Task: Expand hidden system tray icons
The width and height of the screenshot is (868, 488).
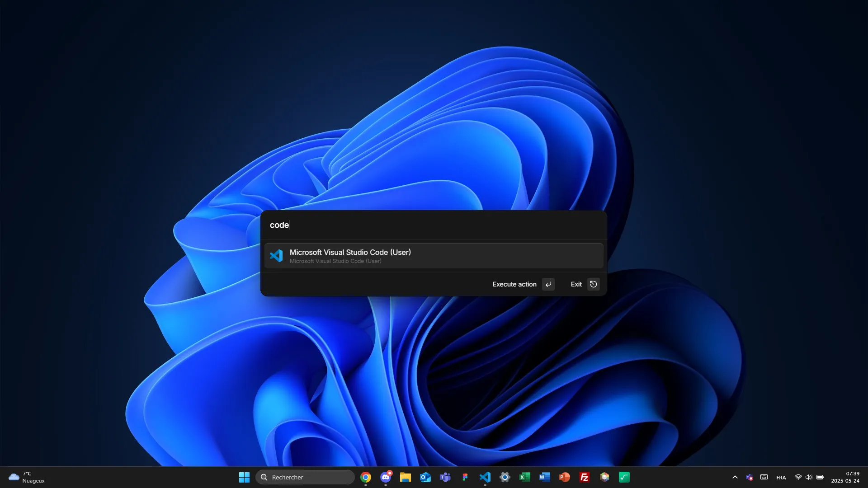Action: click(735, 477)
